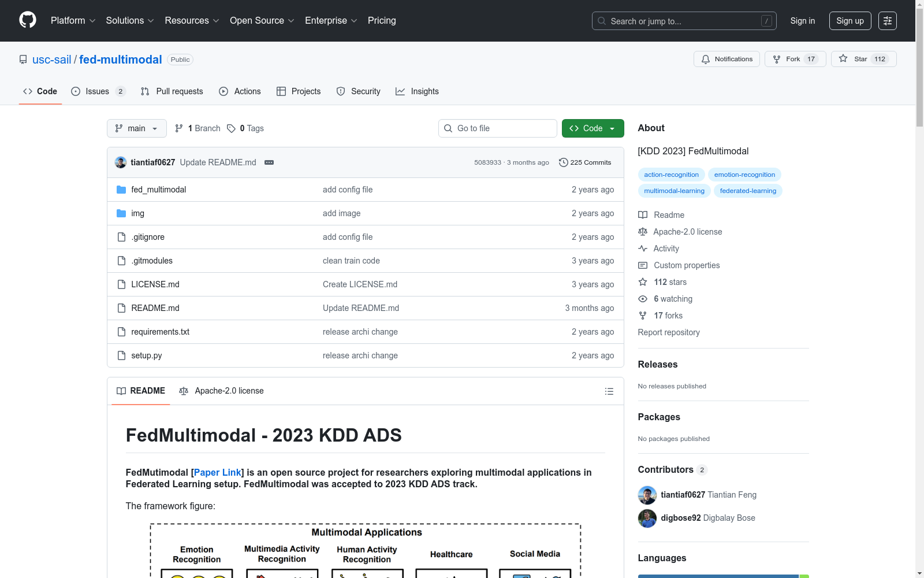Expand the Enterprise menu
Image resolution: width=924 pixels, height=578 pixels.
(x=331, y=21)
